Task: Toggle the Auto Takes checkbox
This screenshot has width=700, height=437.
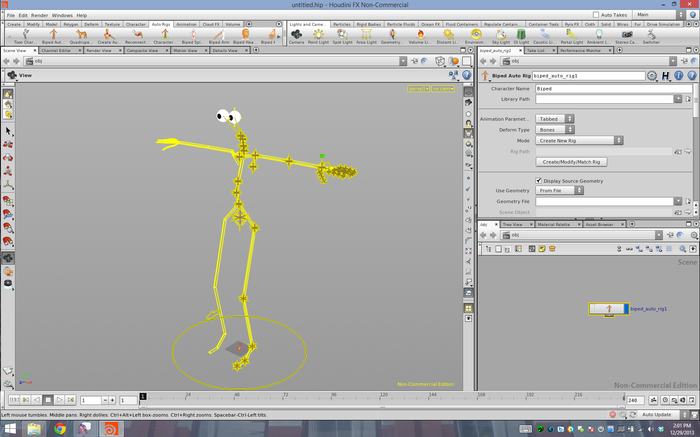Action: point(596,15)
